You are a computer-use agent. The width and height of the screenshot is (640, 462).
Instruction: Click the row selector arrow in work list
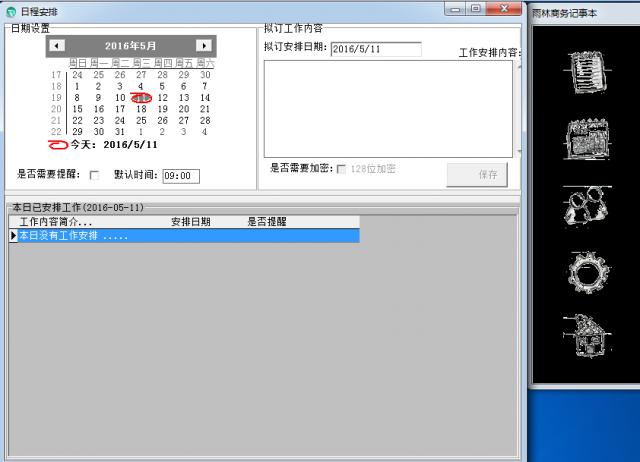(13, 235)
